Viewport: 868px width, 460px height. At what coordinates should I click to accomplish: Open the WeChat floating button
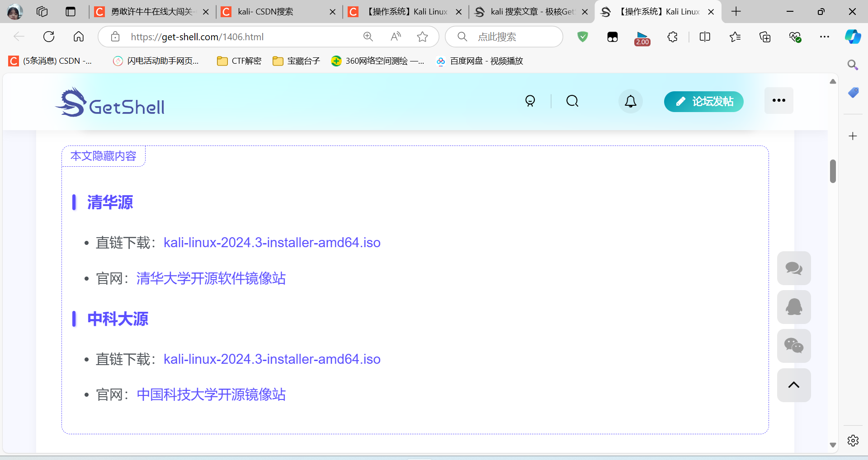point(794,346)
